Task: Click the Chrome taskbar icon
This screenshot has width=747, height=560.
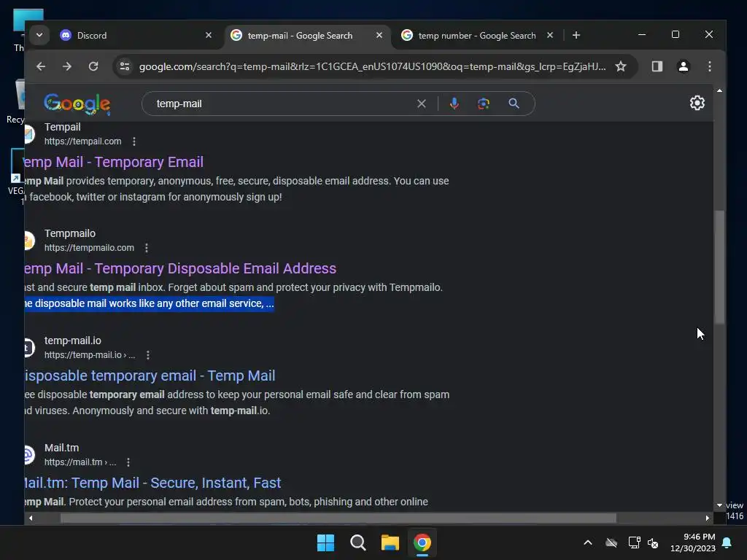Action: coord(422,542)
